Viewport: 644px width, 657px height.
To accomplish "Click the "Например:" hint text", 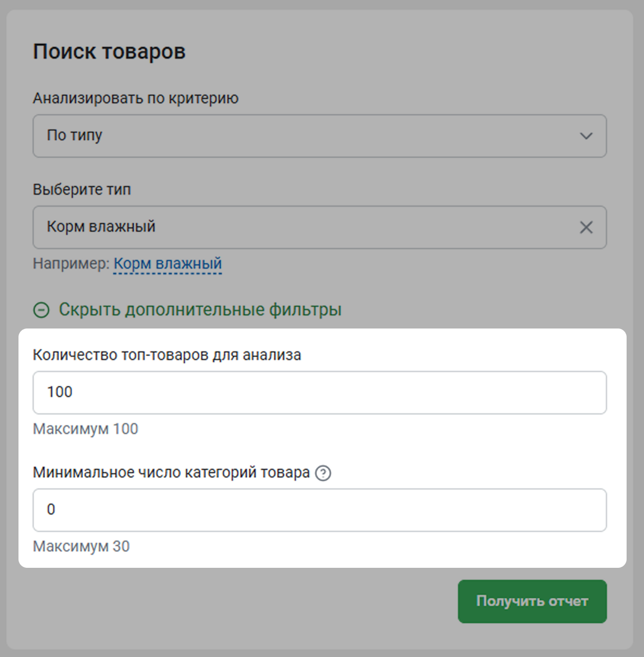I will pos(71,264).
